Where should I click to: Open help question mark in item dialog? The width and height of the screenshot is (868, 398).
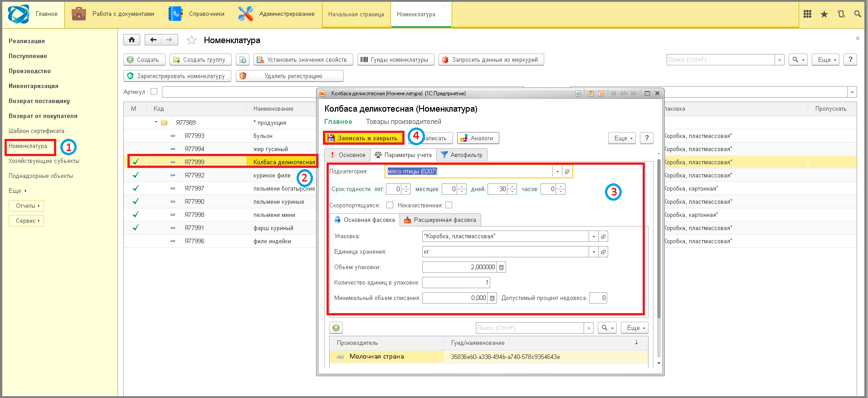tap(647, 138)
